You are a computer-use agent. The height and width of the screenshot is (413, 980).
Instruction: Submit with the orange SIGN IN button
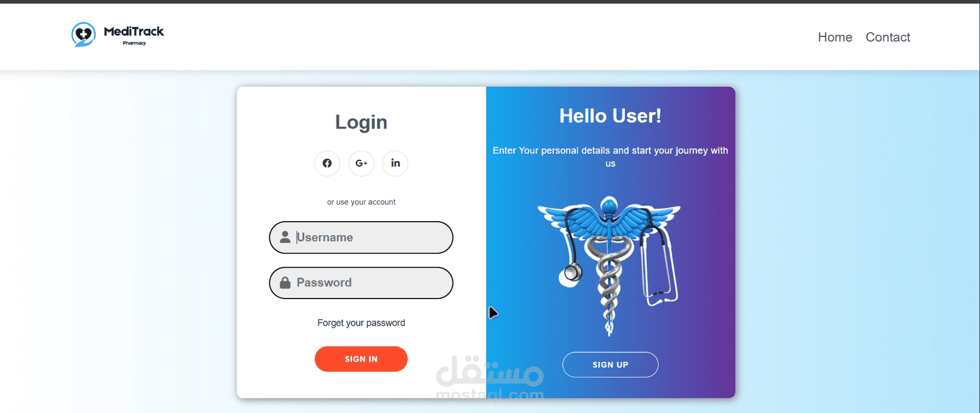(x=361, y=359)
